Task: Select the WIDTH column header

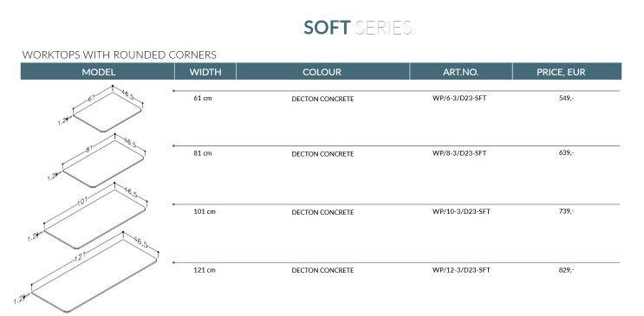Action: [x=205, y=72]
